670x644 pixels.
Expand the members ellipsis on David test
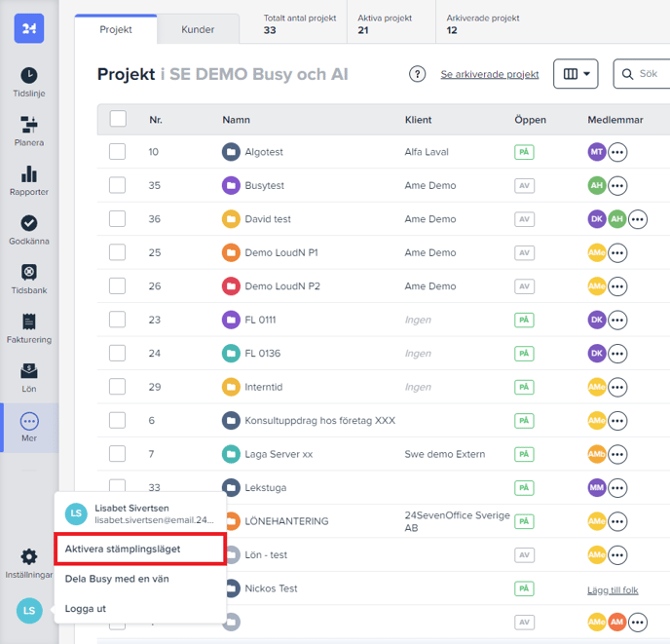pyautogui.click(x=638, y=219)
